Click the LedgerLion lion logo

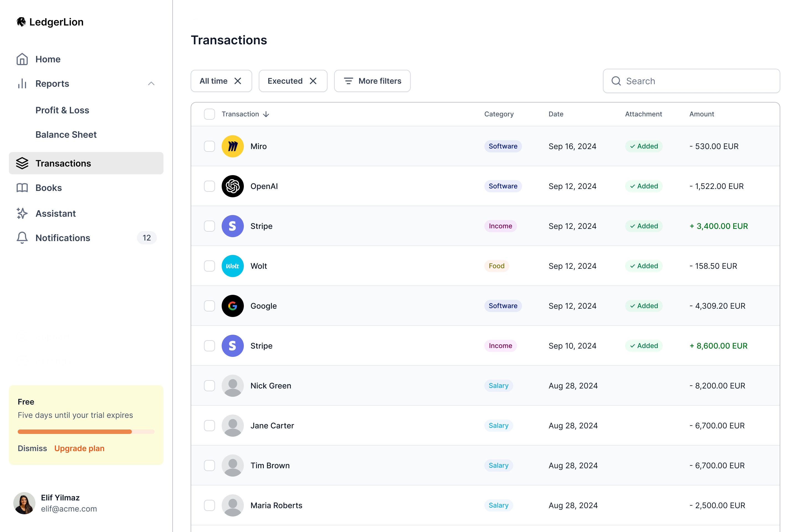(21, 22)
